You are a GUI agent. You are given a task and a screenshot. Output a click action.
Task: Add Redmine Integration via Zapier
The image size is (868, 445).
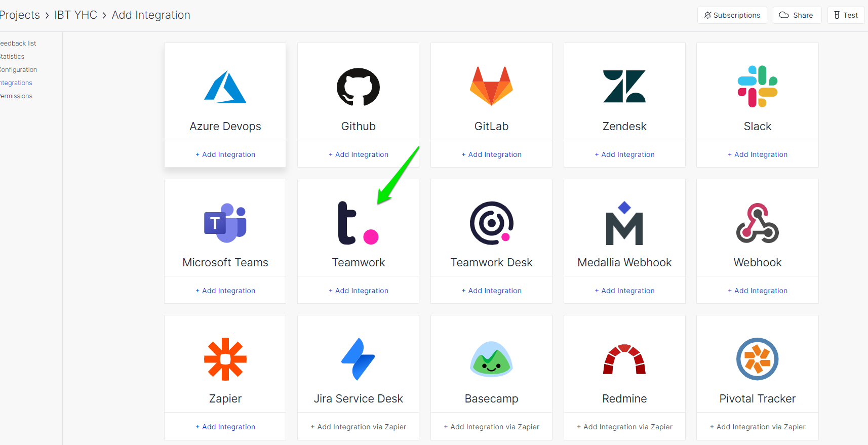pos(624,427)
